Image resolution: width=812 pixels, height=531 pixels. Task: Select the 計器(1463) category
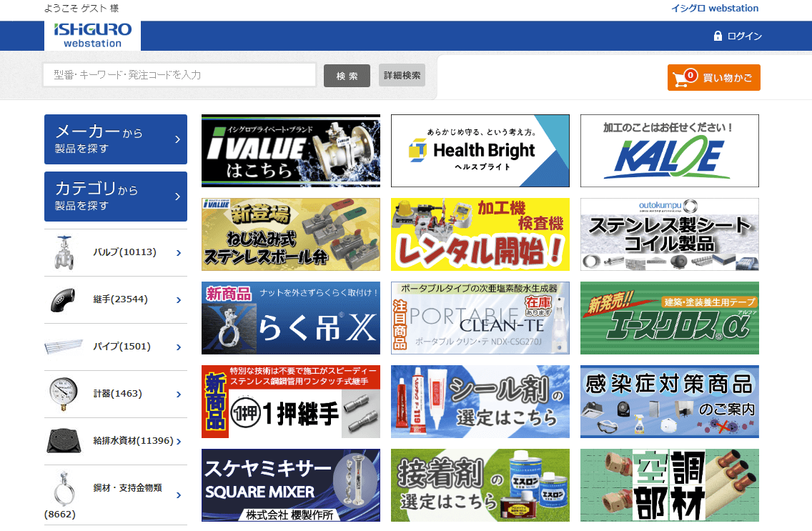coord(116,394)
